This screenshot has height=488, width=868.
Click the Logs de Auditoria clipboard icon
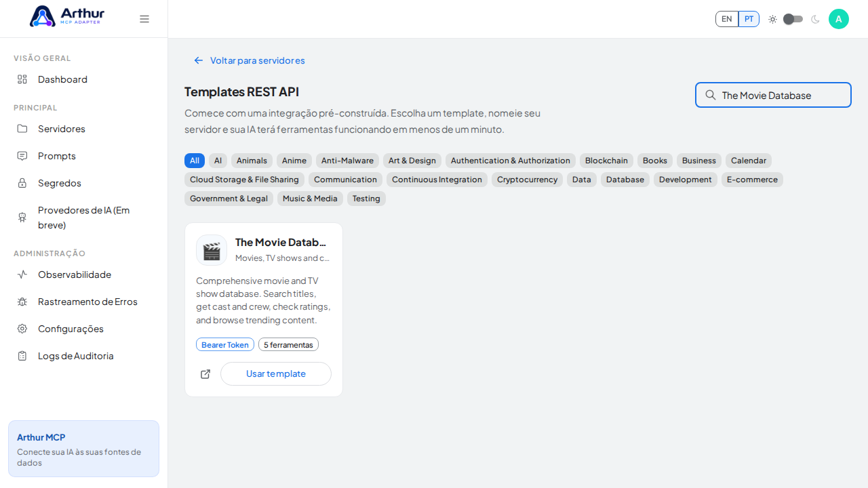pos(22,356)
